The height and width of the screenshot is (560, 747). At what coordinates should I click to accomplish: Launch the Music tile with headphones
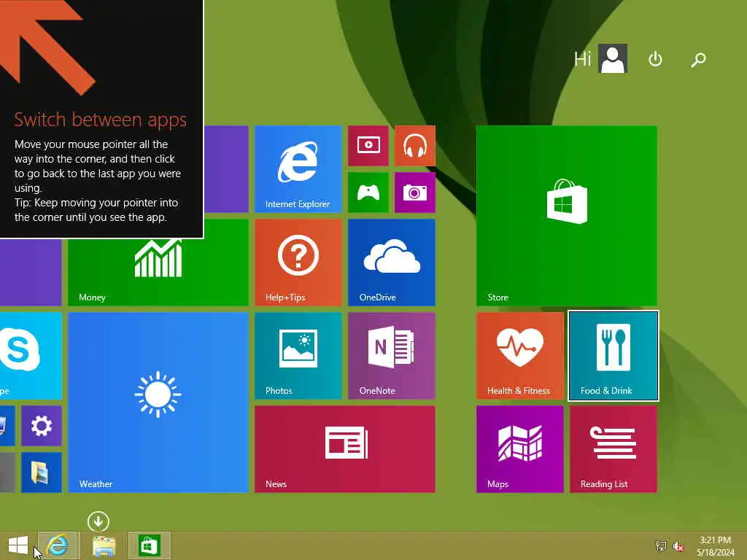(x=415, y=146)
